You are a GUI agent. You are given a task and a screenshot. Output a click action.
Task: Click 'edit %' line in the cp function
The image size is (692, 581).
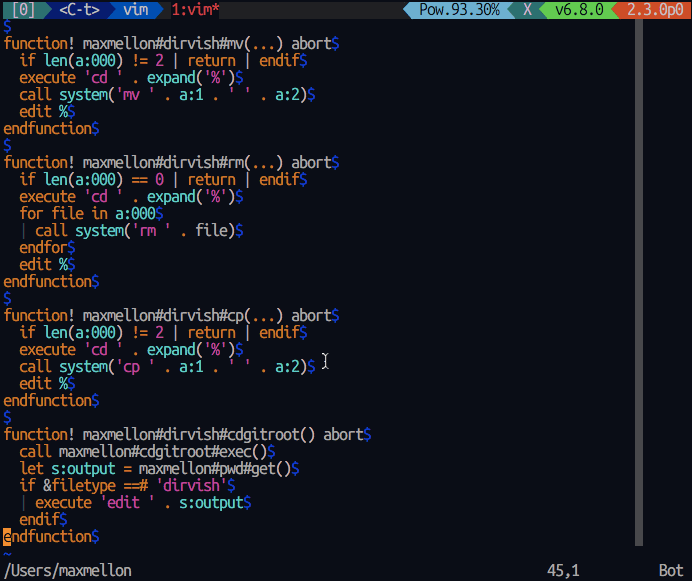pyautogui.click(x=47, y=384)
